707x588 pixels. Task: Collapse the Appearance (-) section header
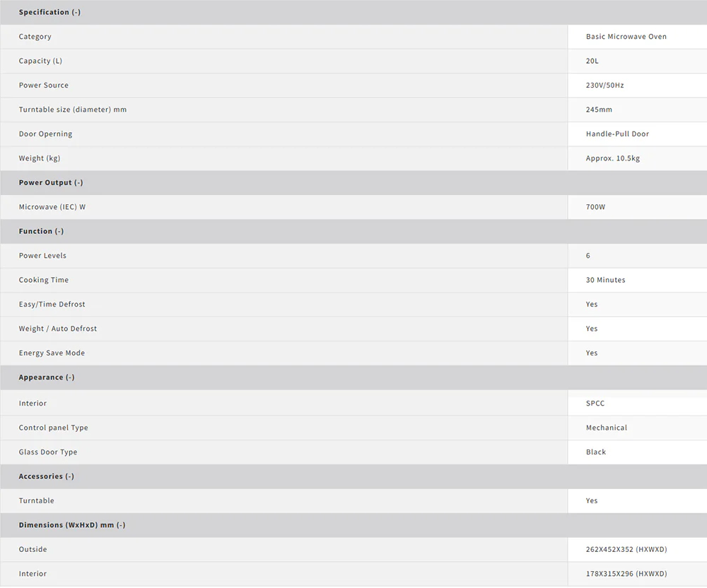[47, 377]
